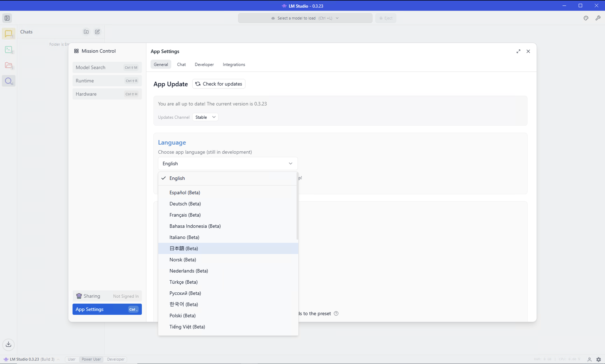Toggle the left sidebar collapse icon

point(7,18)
